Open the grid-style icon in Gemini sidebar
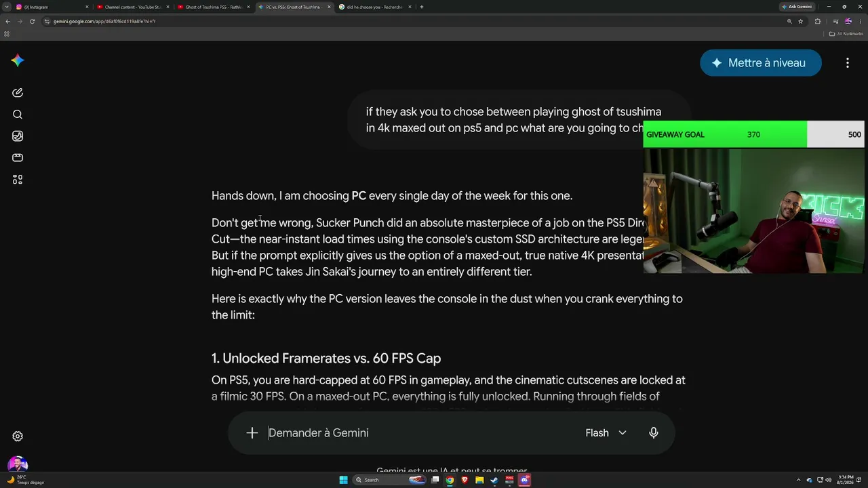The image size is (868, 488). click(x=18, y=180)
